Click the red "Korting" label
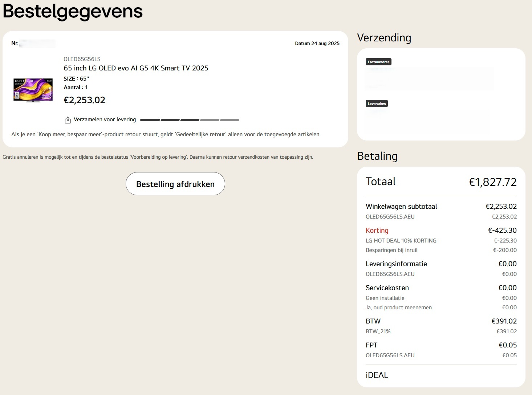This screenshot has height=395, width=532. tap(377, 230)
